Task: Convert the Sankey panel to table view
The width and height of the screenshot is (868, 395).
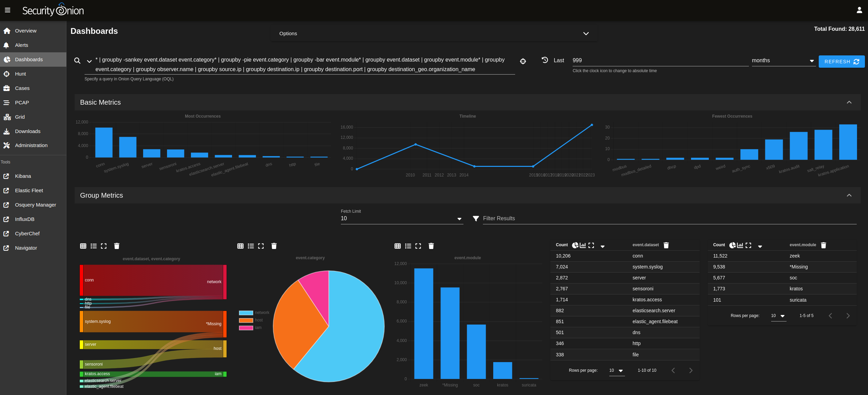Action: pyautogui.click(x=83, y=246)
